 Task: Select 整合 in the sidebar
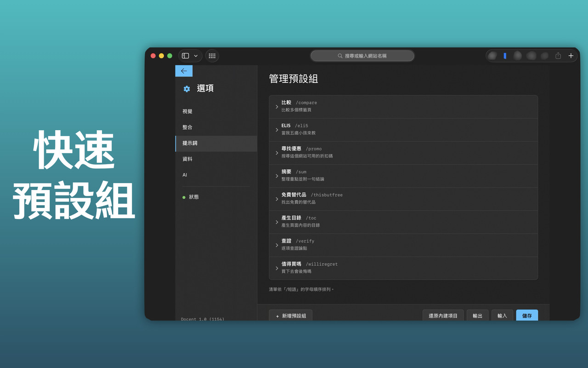tap(216, 127)
